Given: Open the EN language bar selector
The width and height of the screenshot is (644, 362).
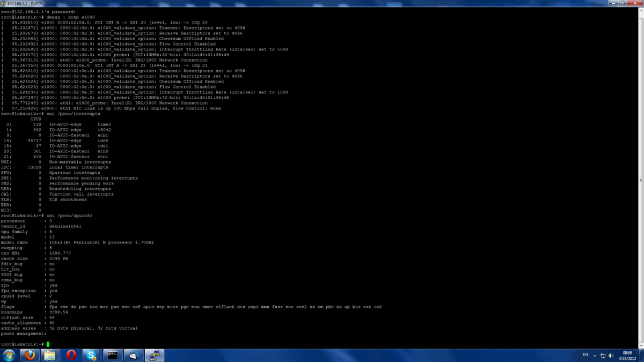Looking at the screenshot, I should click(x=585, y=355).
